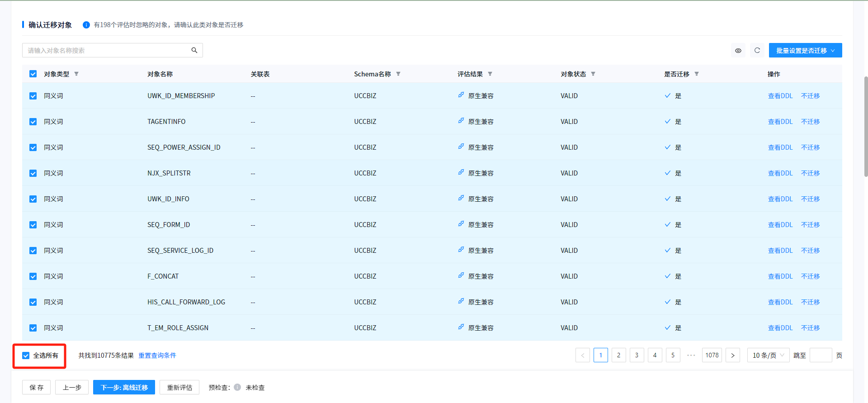Go to page 4
868x403 pixels.
pos(655,355)
